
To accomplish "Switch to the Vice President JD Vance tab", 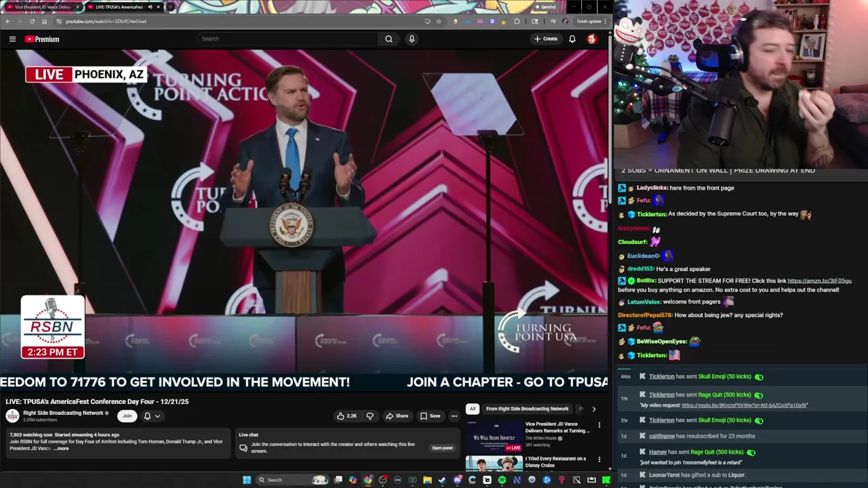I will (42, 7).
